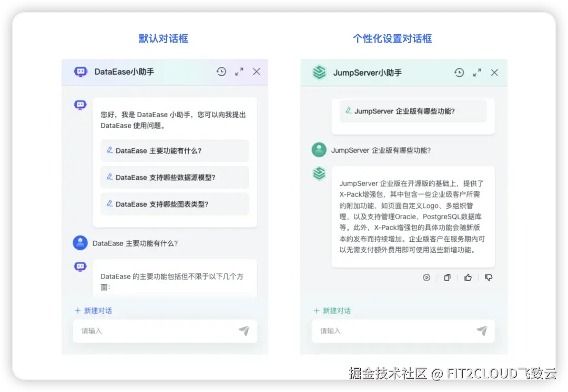568x392 pixels.
Task: Expand the DataEase assistant dialog to fullscreen
Action: pyautogui.click(x=239, y=71)
